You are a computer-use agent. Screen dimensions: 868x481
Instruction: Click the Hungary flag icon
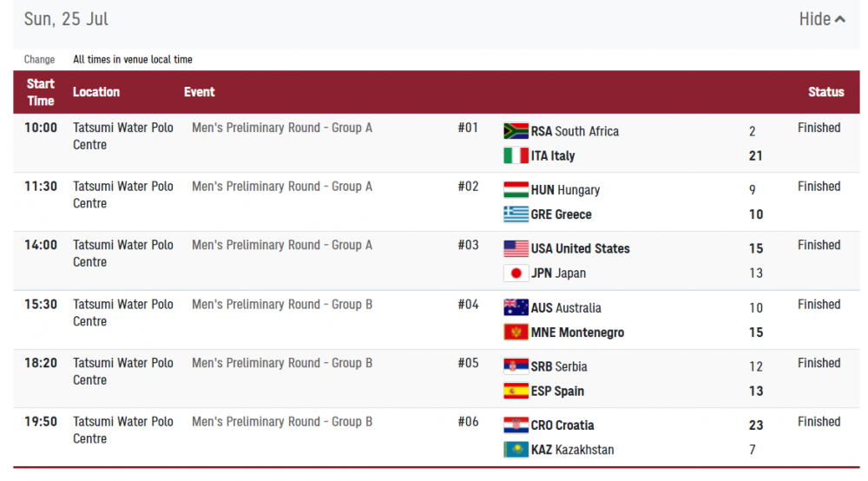(x=516, y=190)
